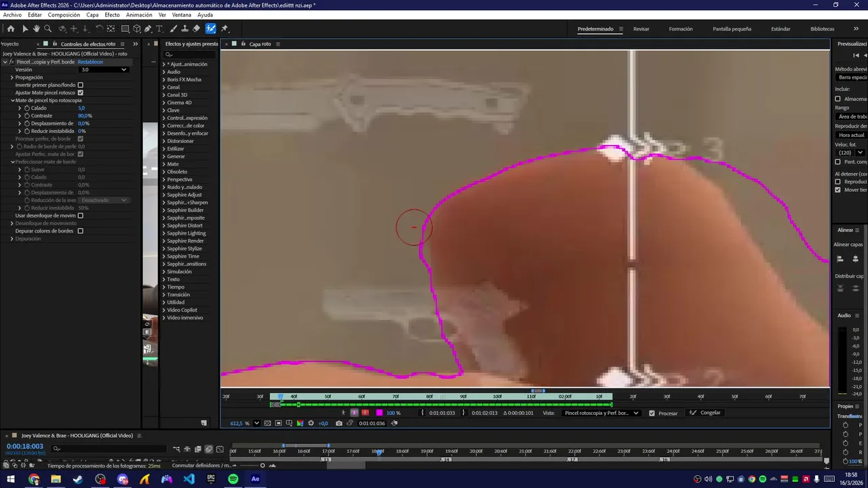Toggle the transparency grid icon
This screenshot has height=488, width=868.
(x=267, y=423)
